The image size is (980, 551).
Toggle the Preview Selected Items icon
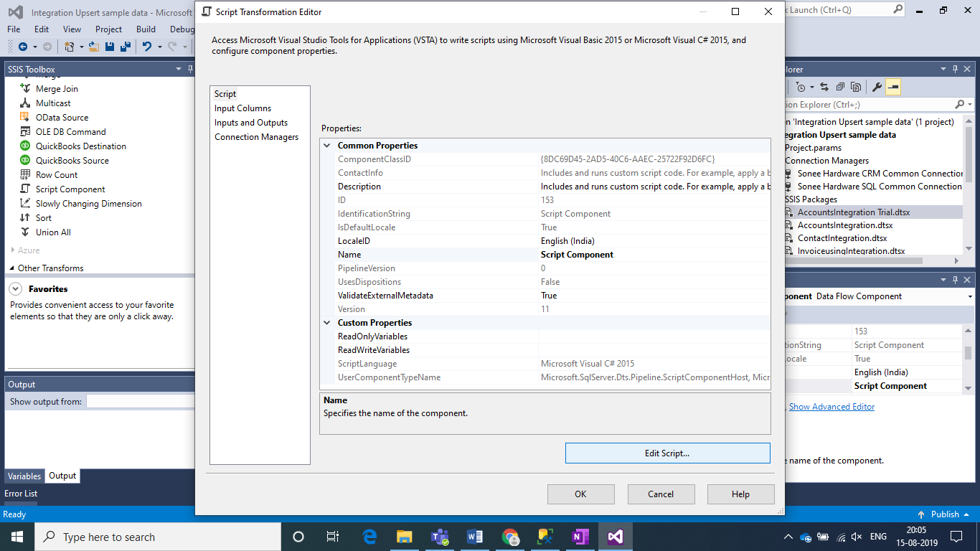click(x=892, y=87)
